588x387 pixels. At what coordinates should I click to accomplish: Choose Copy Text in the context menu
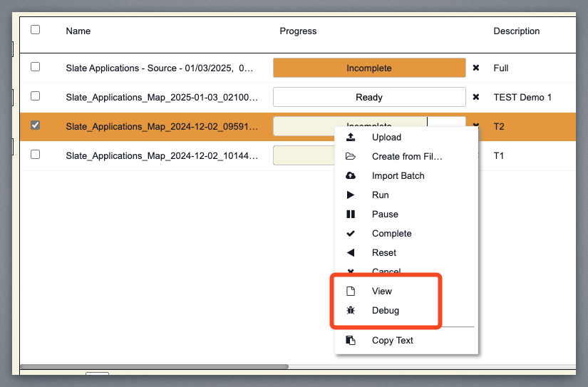[x=392, y=341]
